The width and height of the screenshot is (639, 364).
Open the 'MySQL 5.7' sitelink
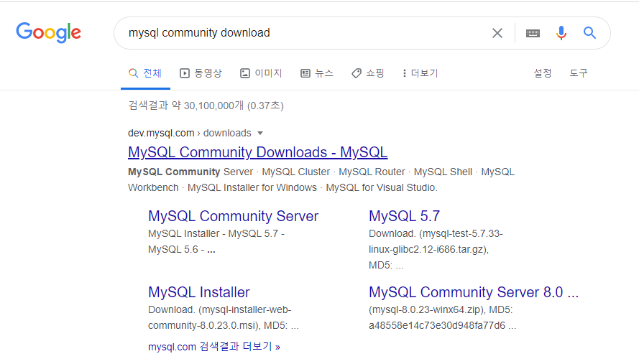pos(404,216)
